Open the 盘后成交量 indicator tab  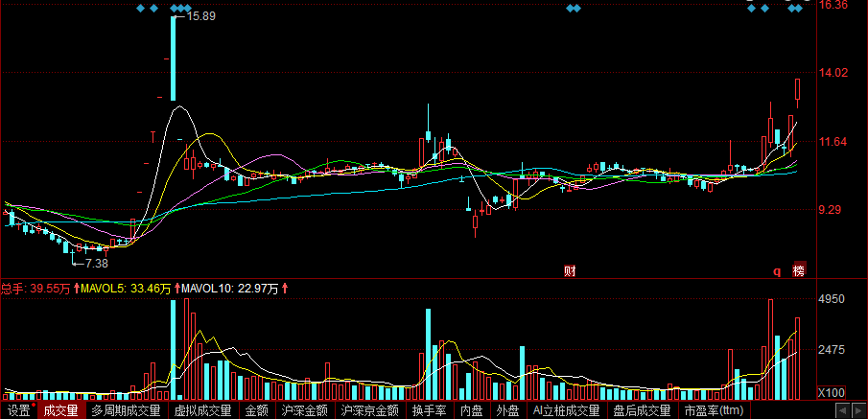click(643, 410)
